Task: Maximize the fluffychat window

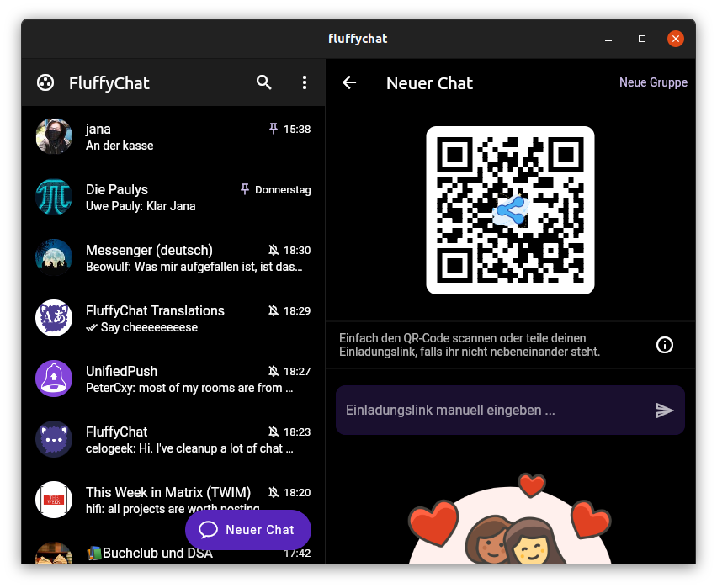Action: tap(642, 39)
